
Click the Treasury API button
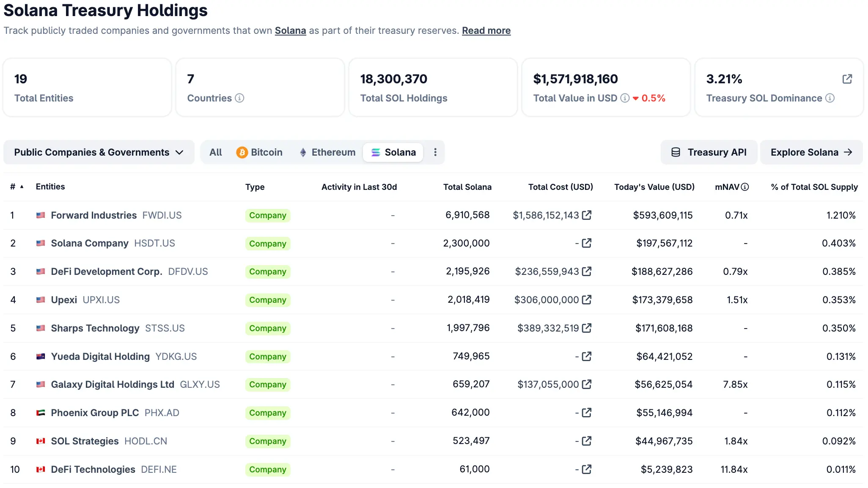pos(709,152)
